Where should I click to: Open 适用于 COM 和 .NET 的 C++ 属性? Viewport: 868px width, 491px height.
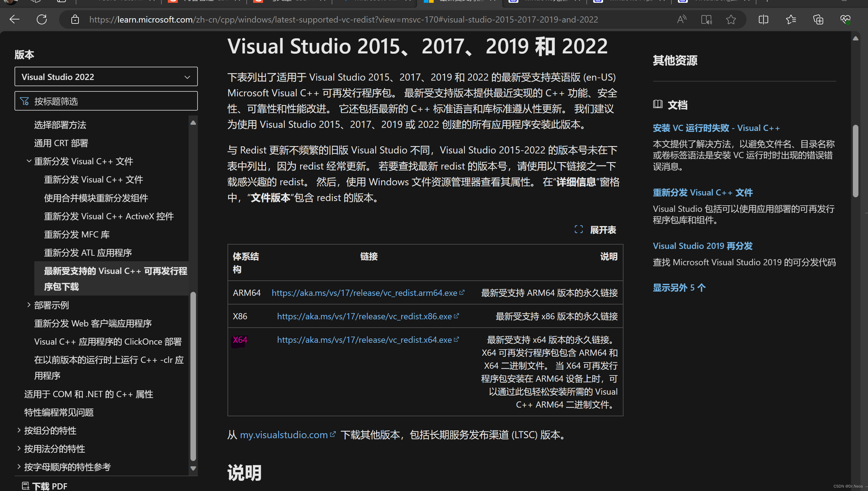click(x=89, y=394)
